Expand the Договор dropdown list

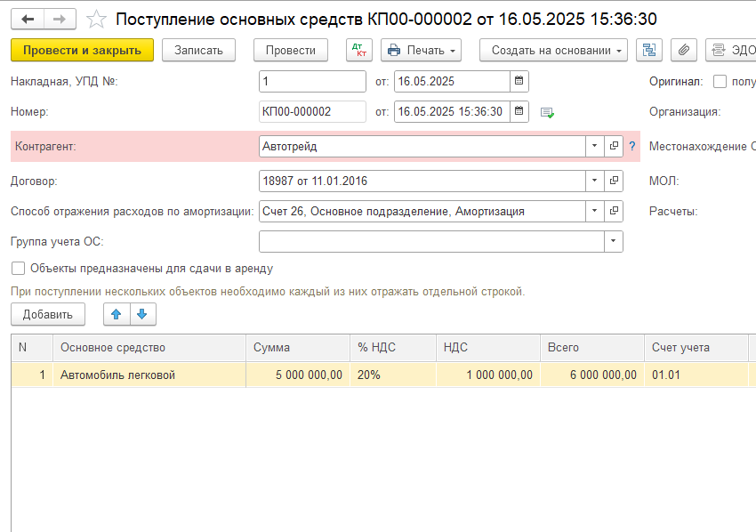coord(595,181)
